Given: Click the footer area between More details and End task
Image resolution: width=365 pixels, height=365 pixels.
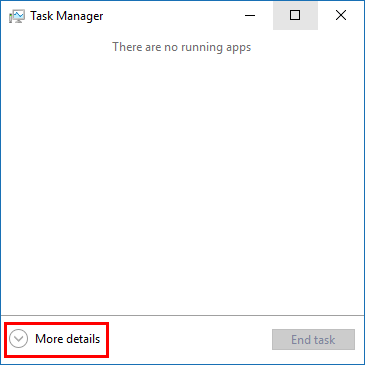Looking at the screenshot, I should pyautogui.click(x=190, y=340).
